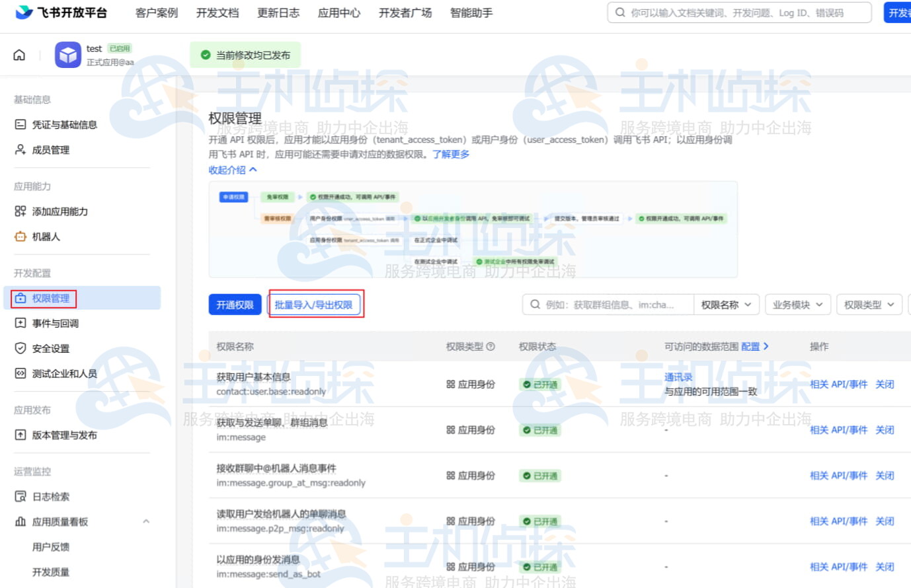911x588 pixels.
Task: Open 开发文档 in the top navigation
Action: click(218, 13)
